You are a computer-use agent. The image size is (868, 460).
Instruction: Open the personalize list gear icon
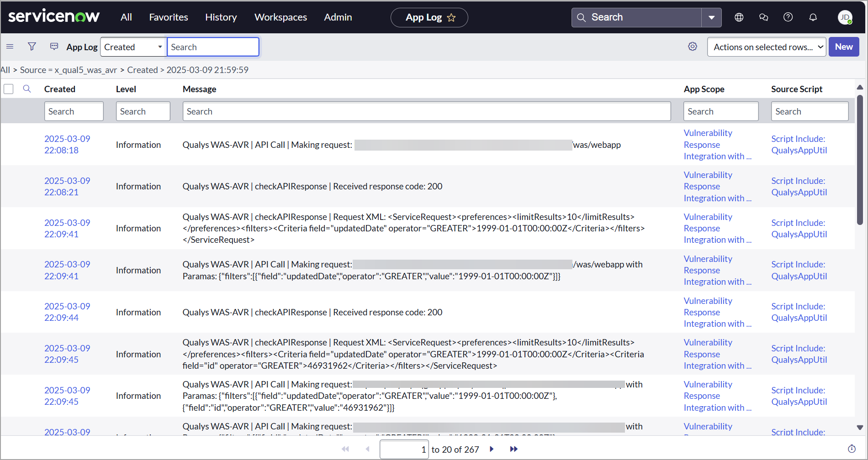pos(693,47)
